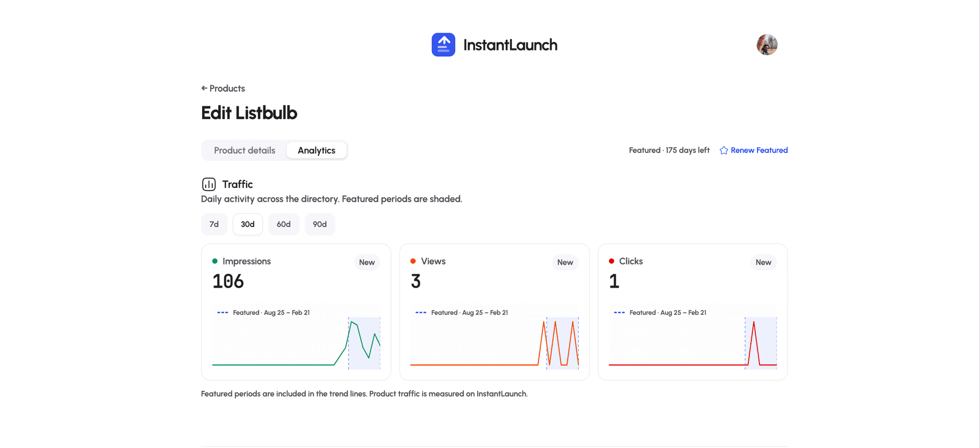Click the Edit Listbulb heading
This screenshot has height=448, width=980.
249,113
